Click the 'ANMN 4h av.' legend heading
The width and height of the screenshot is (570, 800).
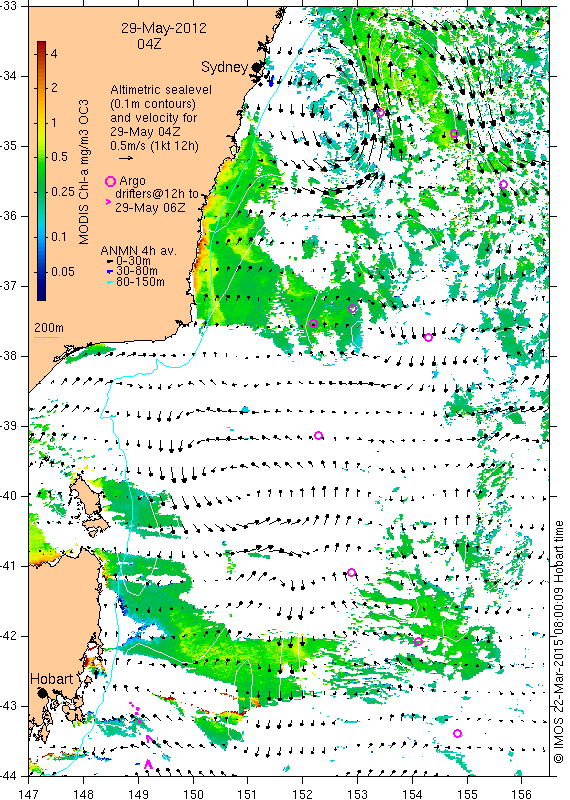pos(138,251)
